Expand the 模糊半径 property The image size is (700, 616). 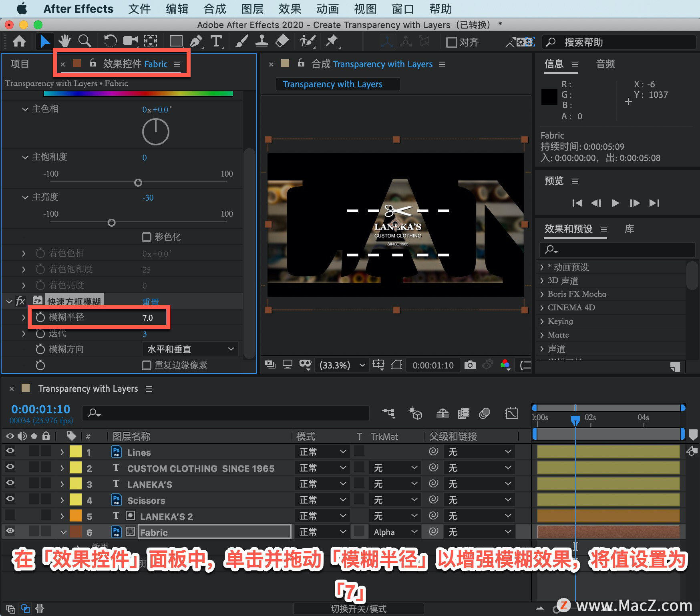click(24, 317)
